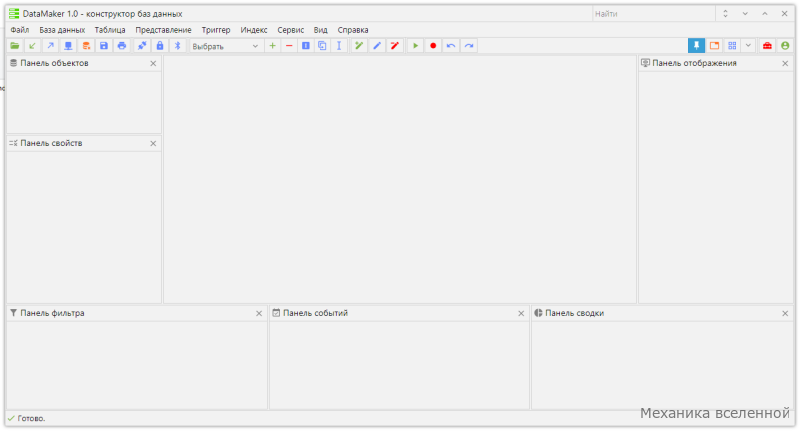Open the Выбрать combo box

(x=226, y=46)
